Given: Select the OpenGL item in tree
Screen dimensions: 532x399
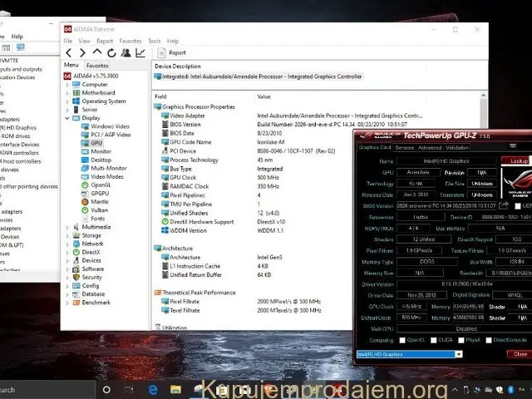Looking at the screenshot, I should tap(101, 185).
